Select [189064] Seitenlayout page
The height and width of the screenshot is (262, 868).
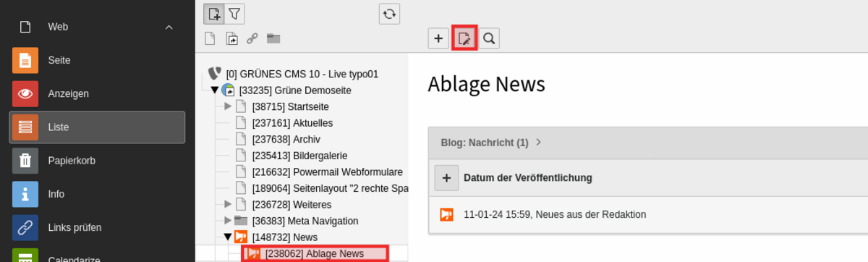click(x=331, y=188)
